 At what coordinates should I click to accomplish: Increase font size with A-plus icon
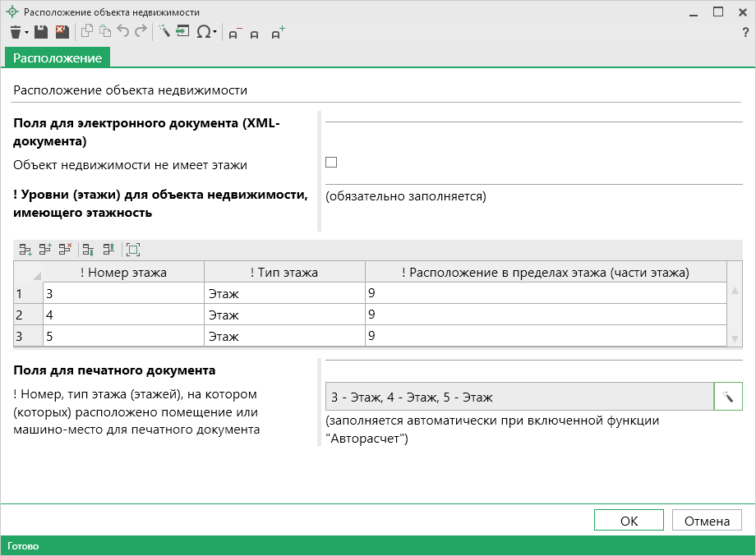pyautogui.click(x=277, y=33)
